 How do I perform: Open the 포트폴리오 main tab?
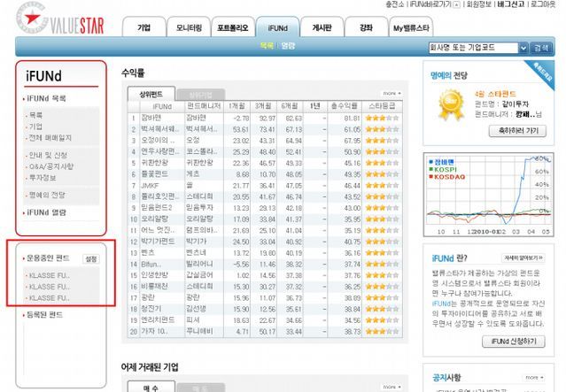point(233,27)
